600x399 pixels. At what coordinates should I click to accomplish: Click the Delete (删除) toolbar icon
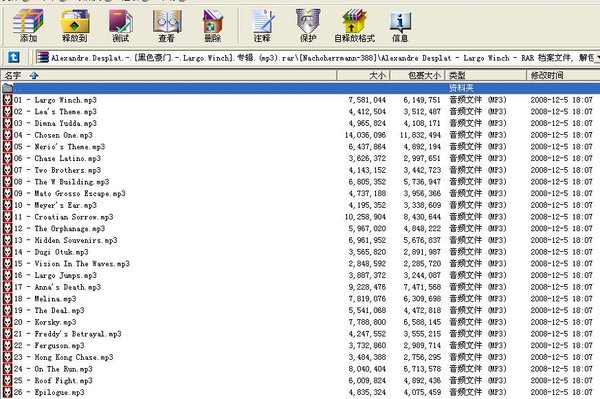click(x=213, y=25)
